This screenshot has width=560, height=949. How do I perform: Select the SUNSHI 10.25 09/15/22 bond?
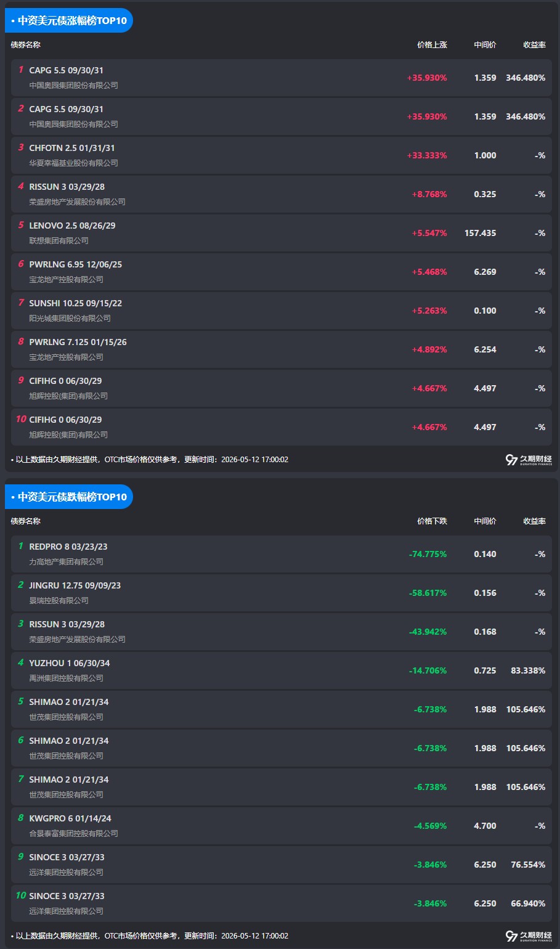[75, 303]
